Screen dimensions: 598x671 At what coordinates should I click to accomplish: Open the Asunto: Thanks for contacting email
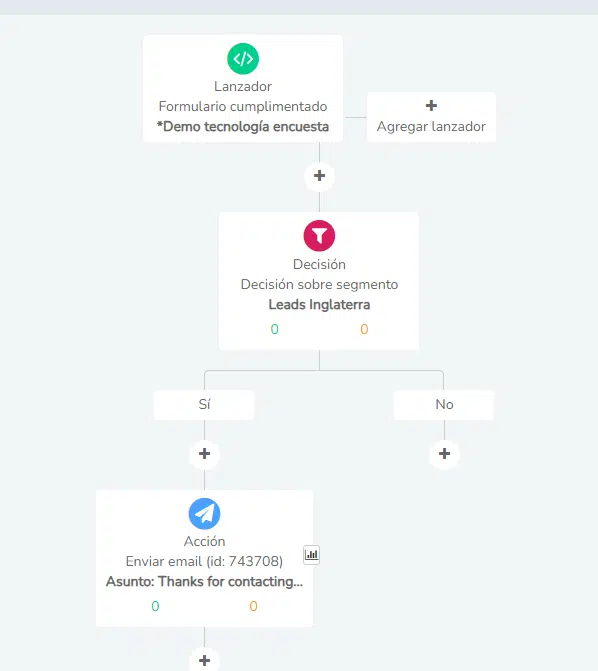pos(205,582)
